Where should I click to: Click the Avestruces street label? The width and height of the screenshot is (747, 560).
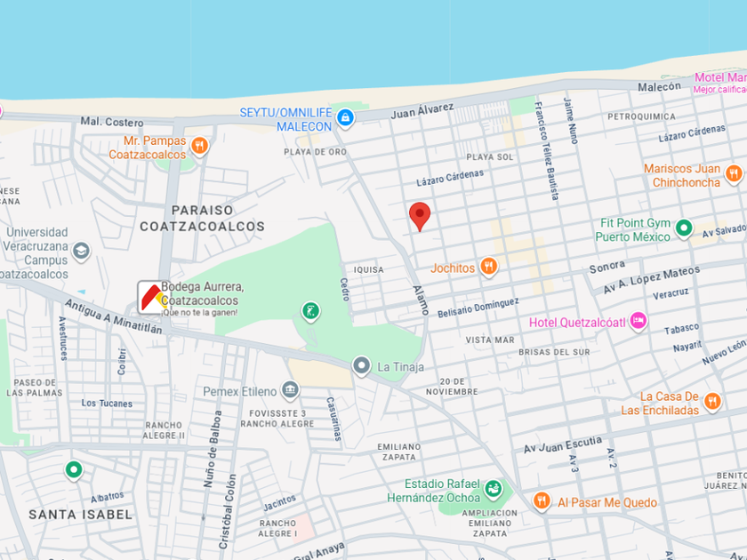point(63,338)
